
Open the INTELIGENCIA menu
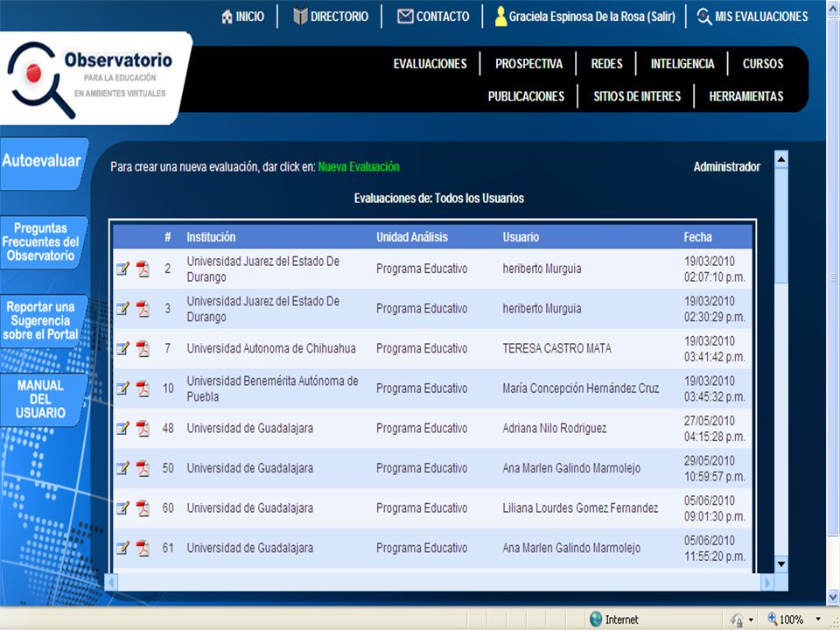(x=682, y=64)
